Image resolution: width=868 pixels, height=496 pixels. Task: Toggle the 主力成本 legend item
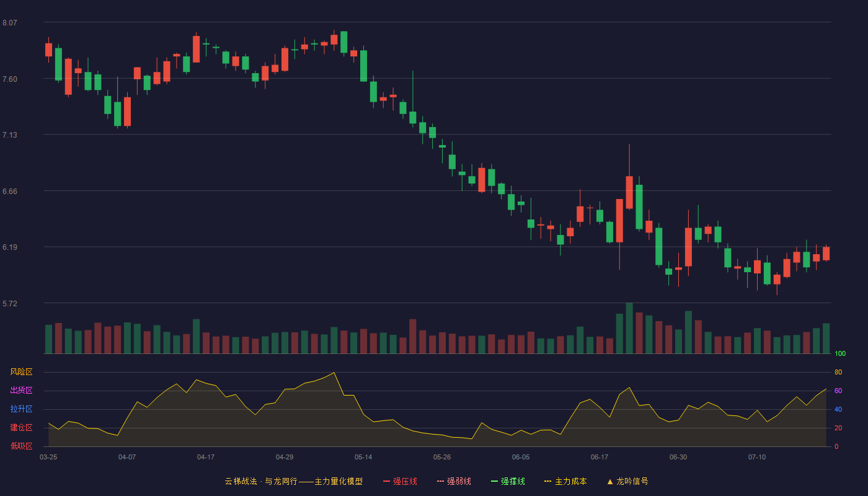(x=565, y=481)
